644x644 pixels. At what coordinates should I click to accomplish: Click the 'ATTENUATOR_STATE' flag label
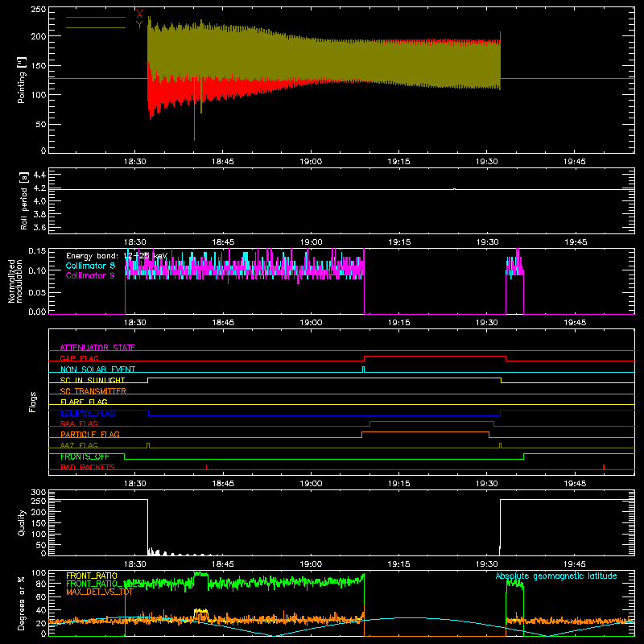(97, 348)
